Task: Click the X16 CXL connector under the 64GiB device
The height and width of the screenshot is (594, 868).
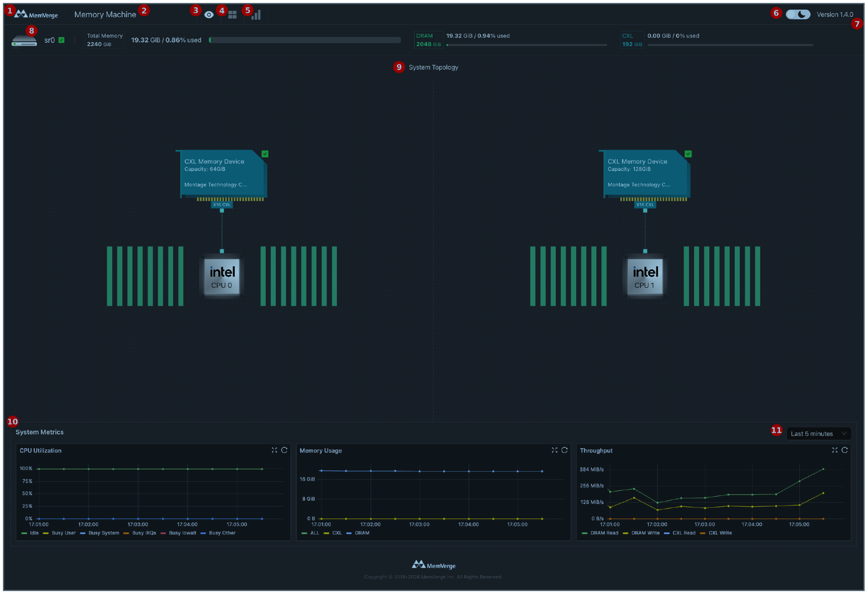Action: coord(221,205)
